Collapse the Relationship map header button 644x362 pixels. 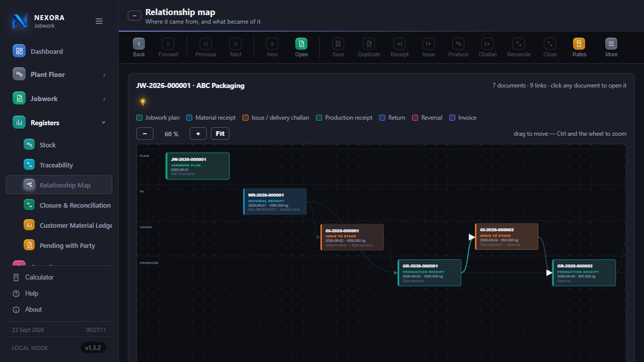(134, 16)
